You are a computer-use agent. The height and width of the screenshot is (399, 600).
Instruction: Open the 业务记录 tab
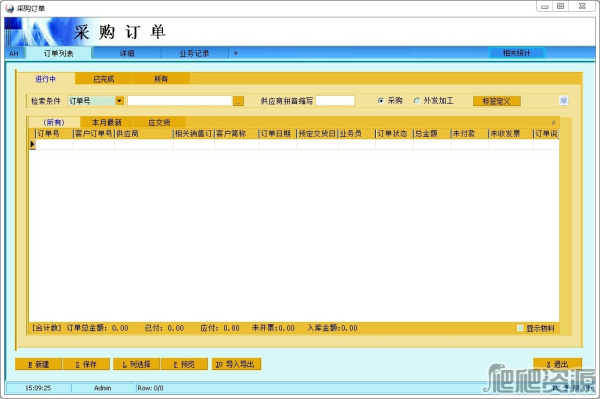click(194, 53)
